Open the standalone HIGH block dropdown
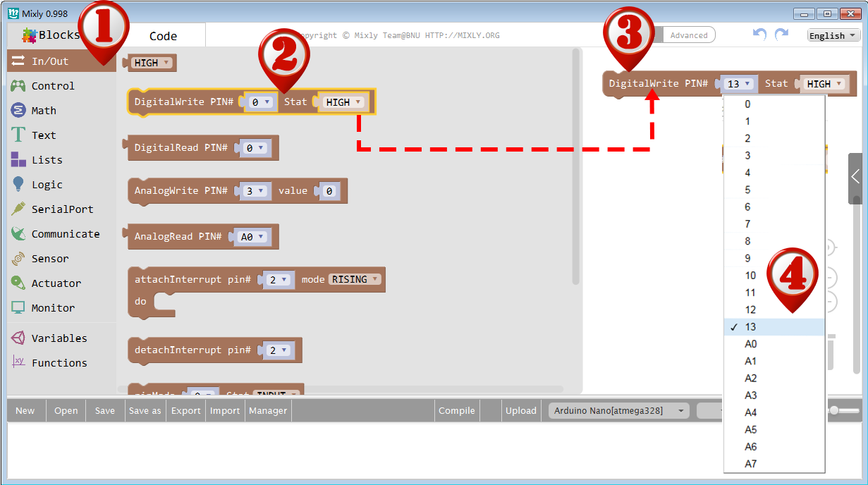The width and height of the screenshot is (868, 485). coord(151,63)
